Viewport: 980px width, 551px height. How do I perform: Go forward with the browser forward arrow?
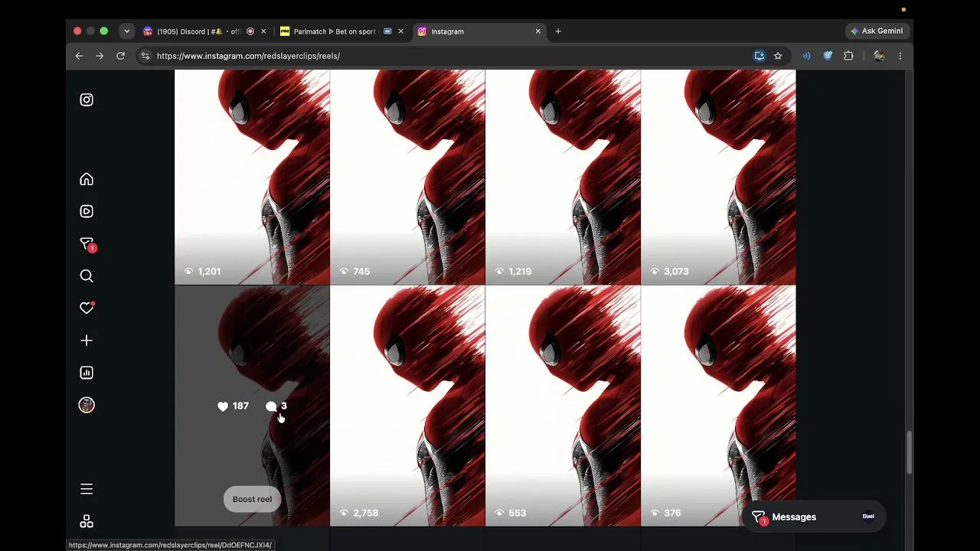point(100,56)
